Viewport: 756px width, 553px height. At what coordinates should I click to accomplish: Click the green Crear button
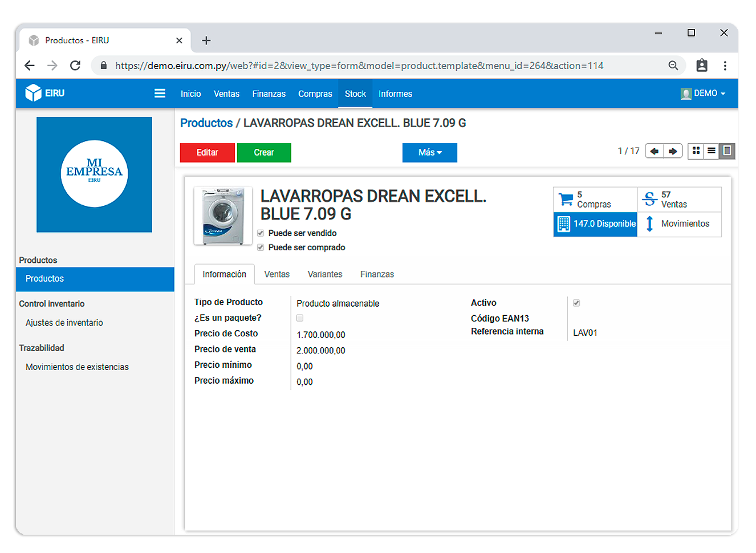(264, 153)
